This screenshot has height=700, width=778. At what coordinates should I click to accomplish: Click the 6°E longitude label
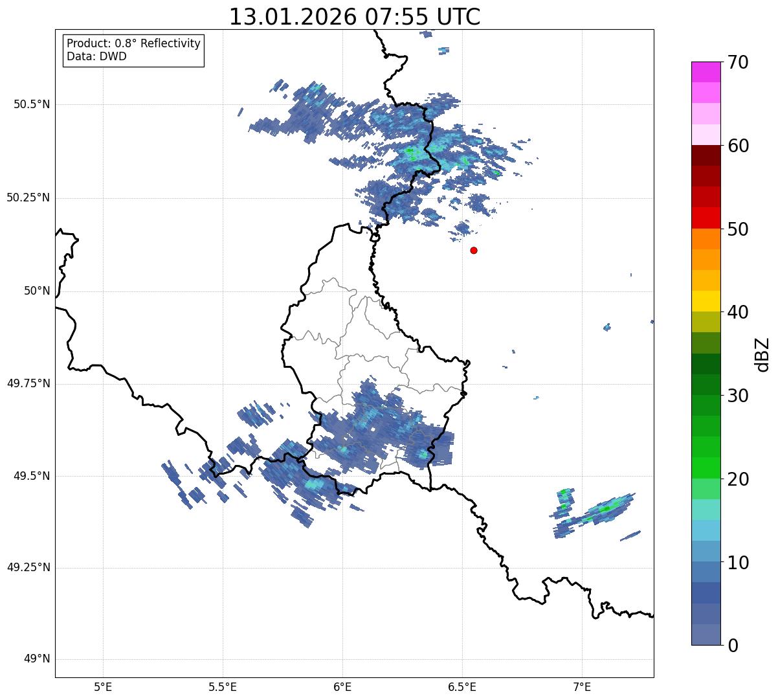pyautogui.click(x=342, y=686)
